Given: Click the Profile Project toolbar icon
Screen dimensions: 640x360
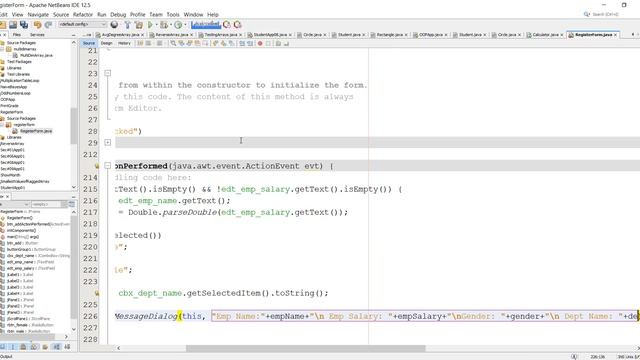Looking at the screenshot, I should (x=178, y=25).
